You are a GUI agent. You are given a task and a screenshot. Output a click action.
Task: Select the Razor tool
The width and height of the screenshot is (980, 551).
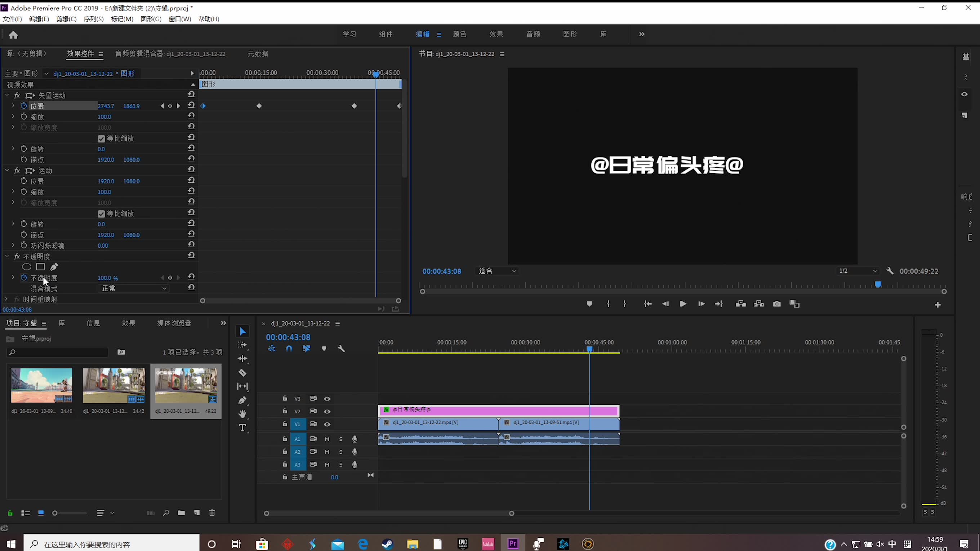click(242, 373)
